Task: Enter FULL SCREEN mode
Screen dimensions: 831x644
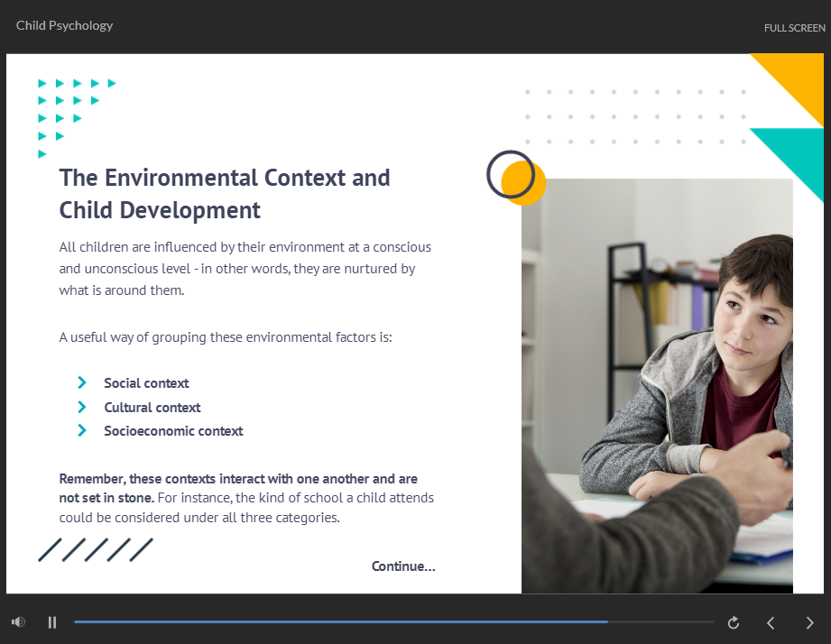Action: (x=794, y=28)
